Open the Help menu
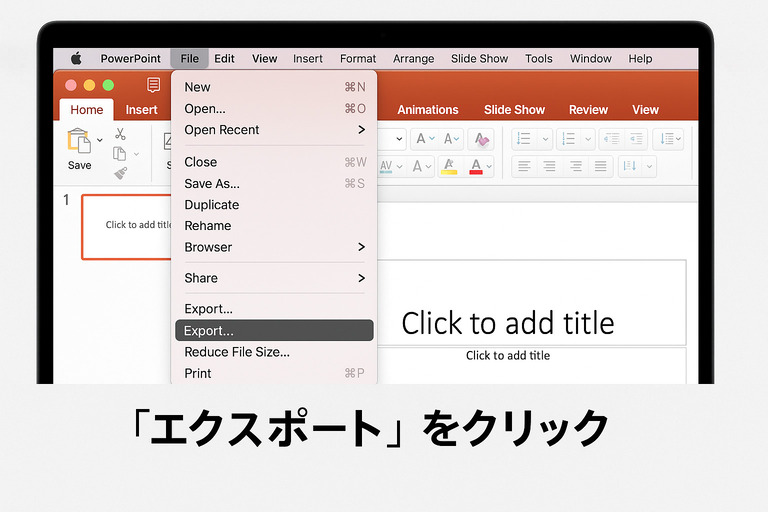 [640, 59]
